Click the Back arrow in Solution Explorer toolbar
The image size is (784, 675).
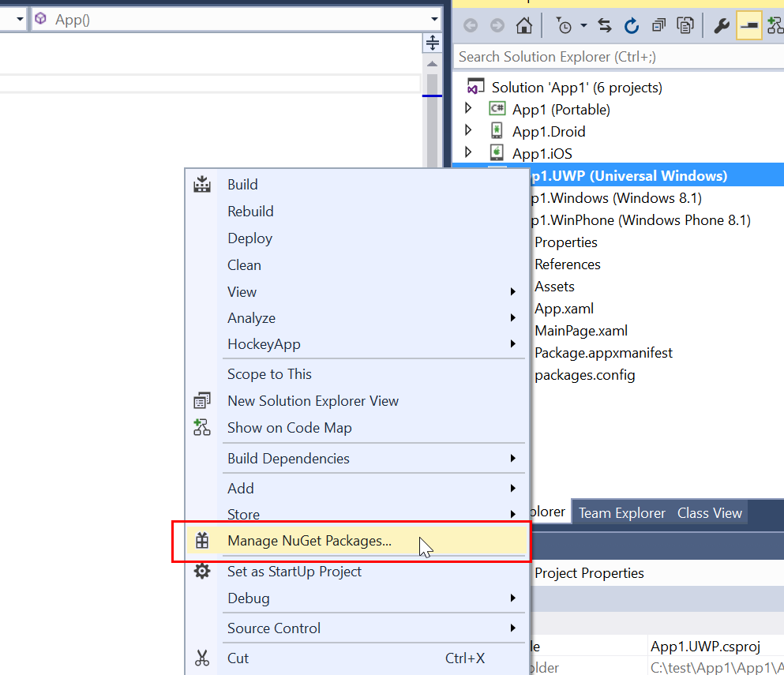tap(471, 25)
